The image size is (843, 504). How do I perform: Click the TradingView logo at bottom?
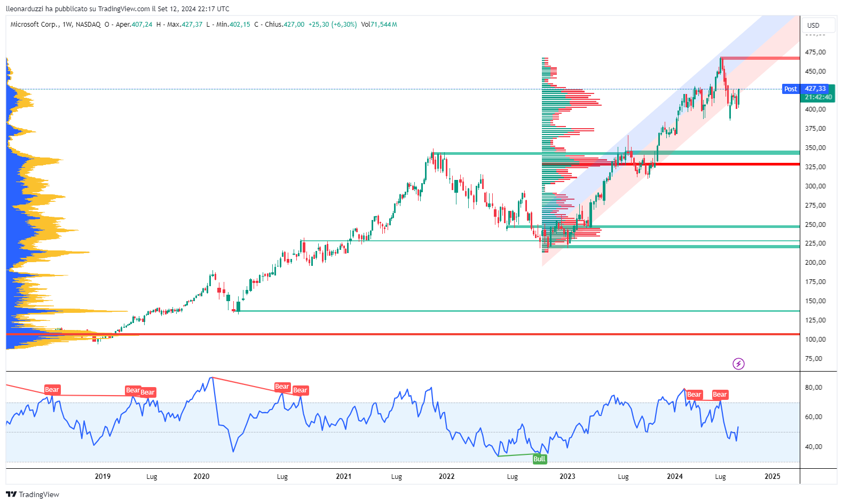tap(33, 494)
